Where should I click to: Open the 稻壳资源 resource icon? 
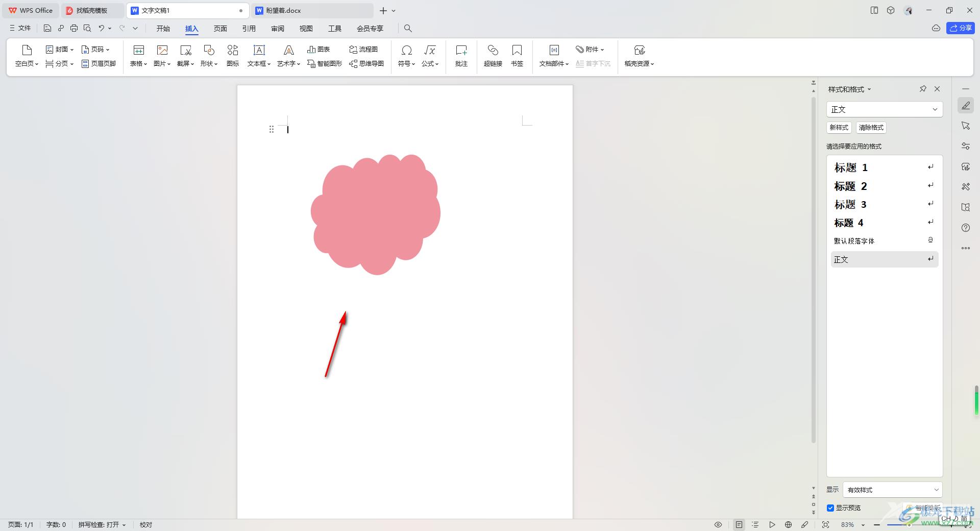tap(640, 50)
